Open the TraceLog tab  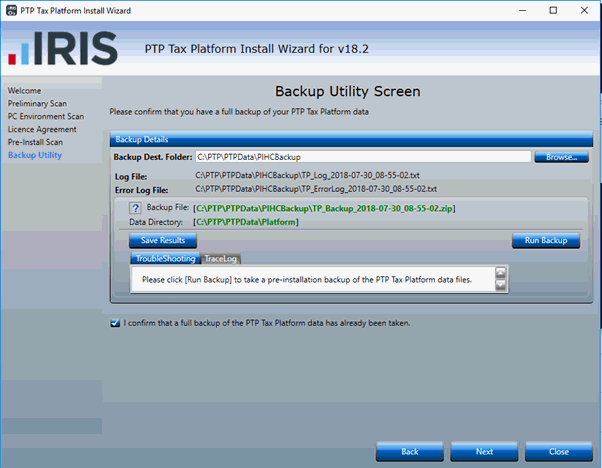(221, 259)
